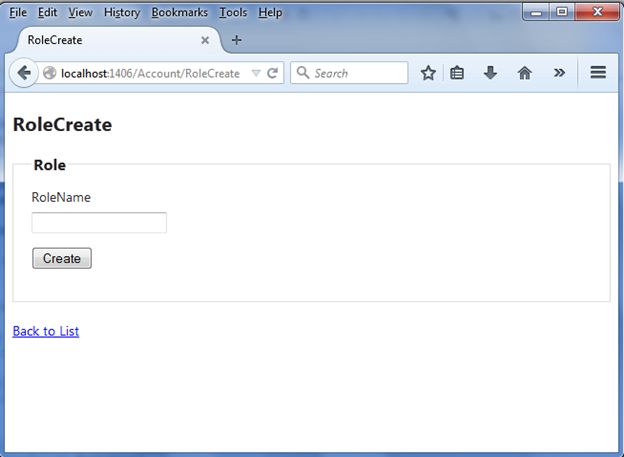Screen dimensions: 624x457
Task: Open the File menu
Action: click(18, 13)
